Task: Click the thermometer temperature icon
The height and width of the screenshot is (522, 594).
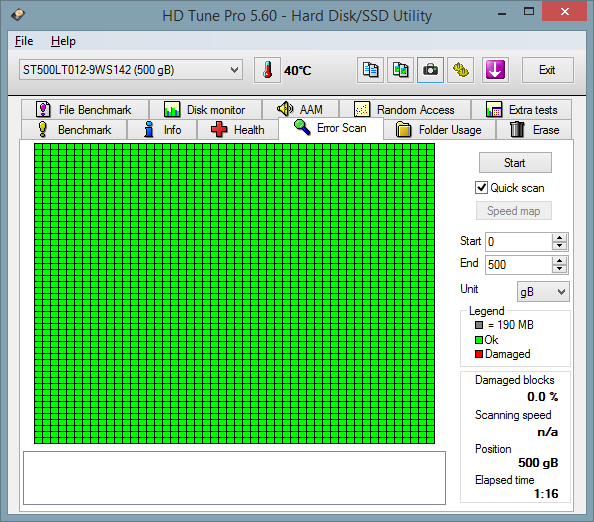Action: [267, 70]
